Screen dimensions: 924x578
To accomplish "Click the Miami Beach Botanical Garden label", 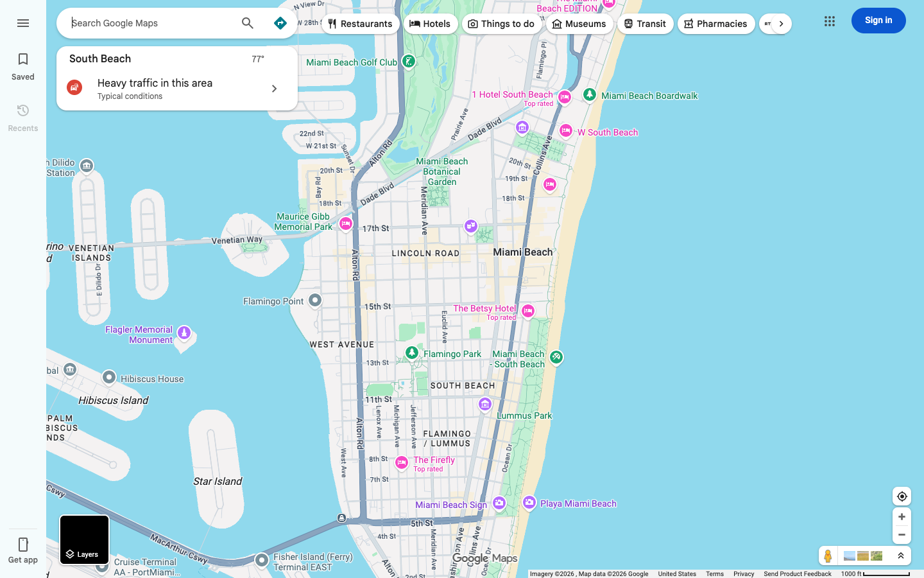I will pyautogui.click(x=442, y=171).
